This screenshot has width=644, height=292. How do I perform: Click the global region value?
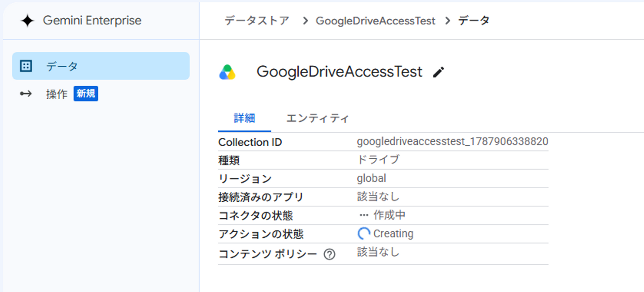click(372, 178)
